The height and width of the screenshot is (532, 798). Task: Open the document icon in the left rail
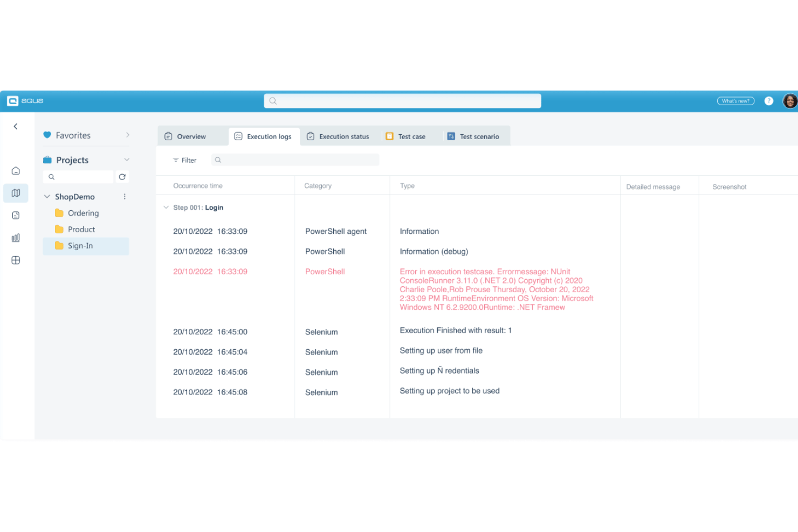(16, 216)
